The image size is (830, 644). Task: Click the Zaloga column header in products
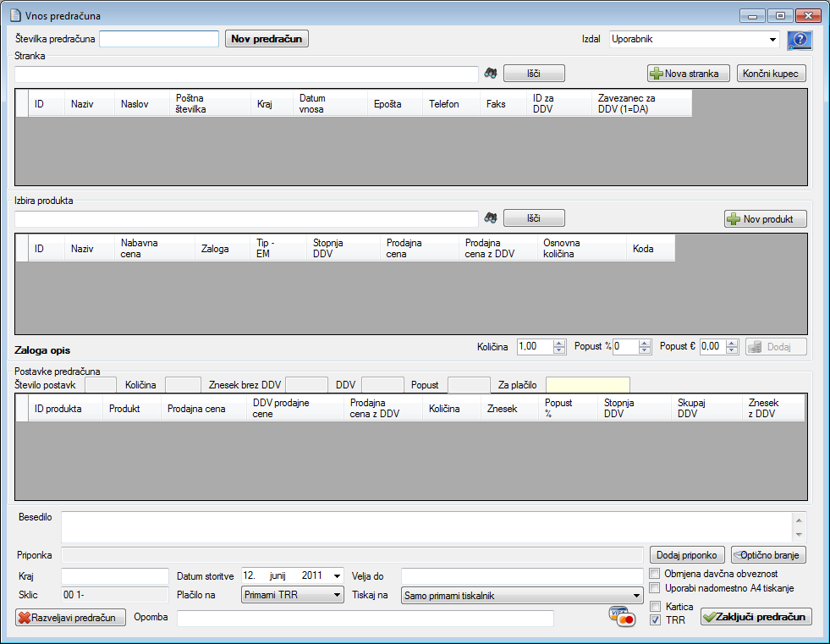tap(222, 249)
